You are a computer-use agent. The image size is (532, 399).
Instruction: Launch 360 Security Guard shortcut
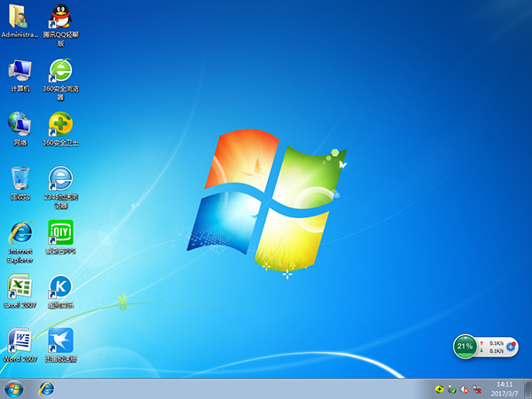[x=60, y=124]
